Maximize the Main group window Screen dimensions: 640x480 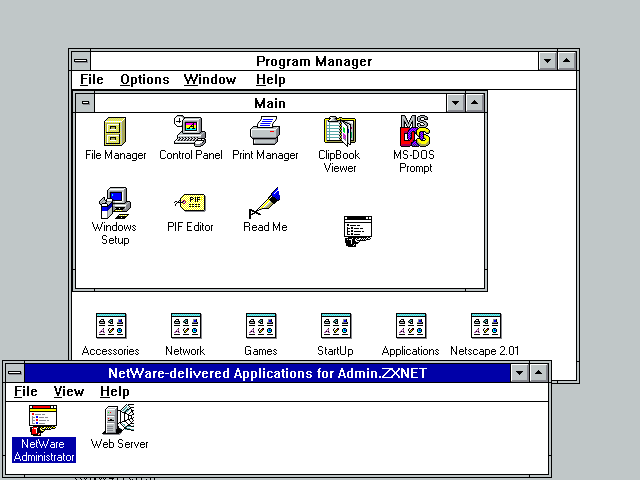coord(474,103)
